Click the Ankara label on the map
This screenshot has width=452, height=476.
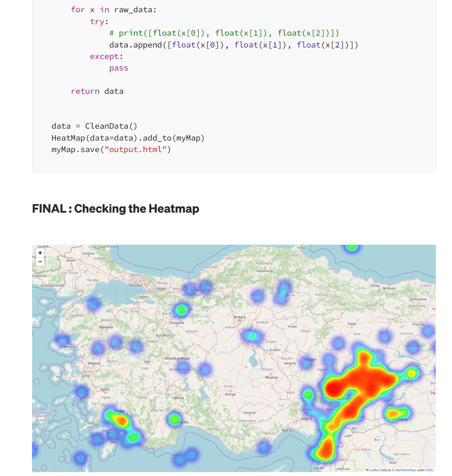[x=240, y=318]
